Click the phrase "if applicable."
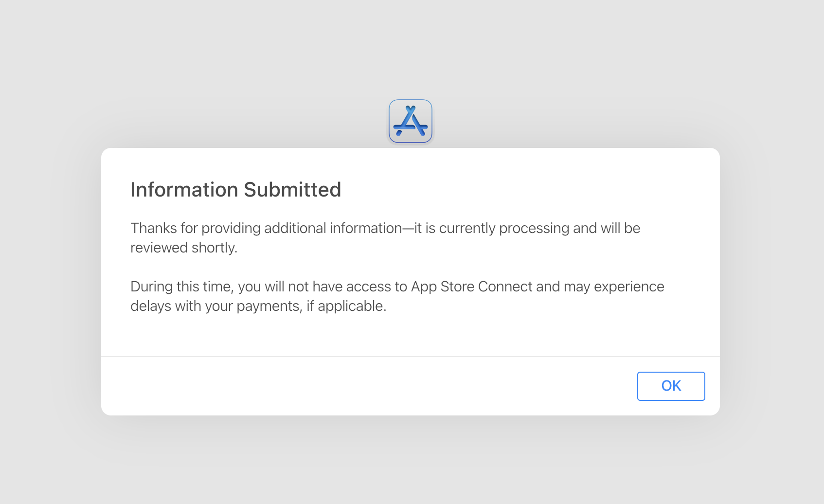This screenshot has height=504, width=824. [x=346, y=306]
